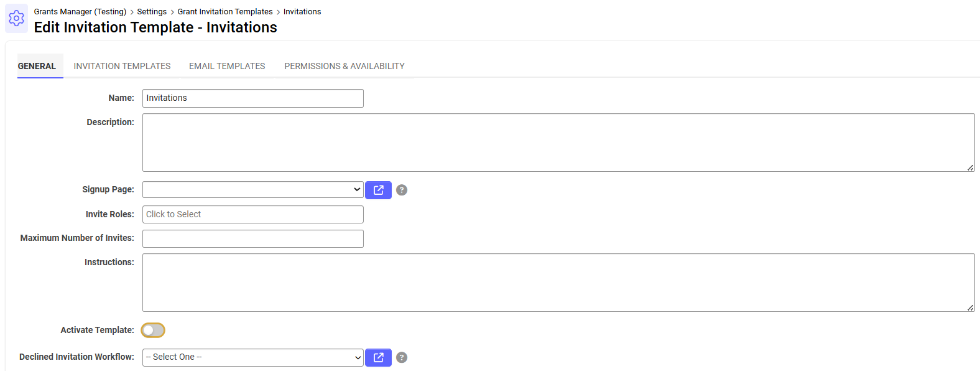This screenshot has height=371, width=980.
Task: Open Declined Invitation Workflow external link icon
Action: 378,357
